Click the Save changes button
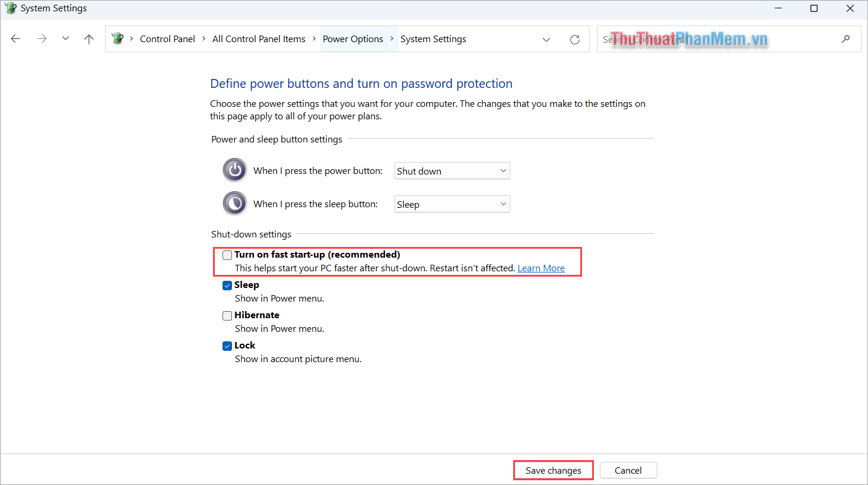The width and height of the screenshot is (868, 485). (x=552, y=470)
